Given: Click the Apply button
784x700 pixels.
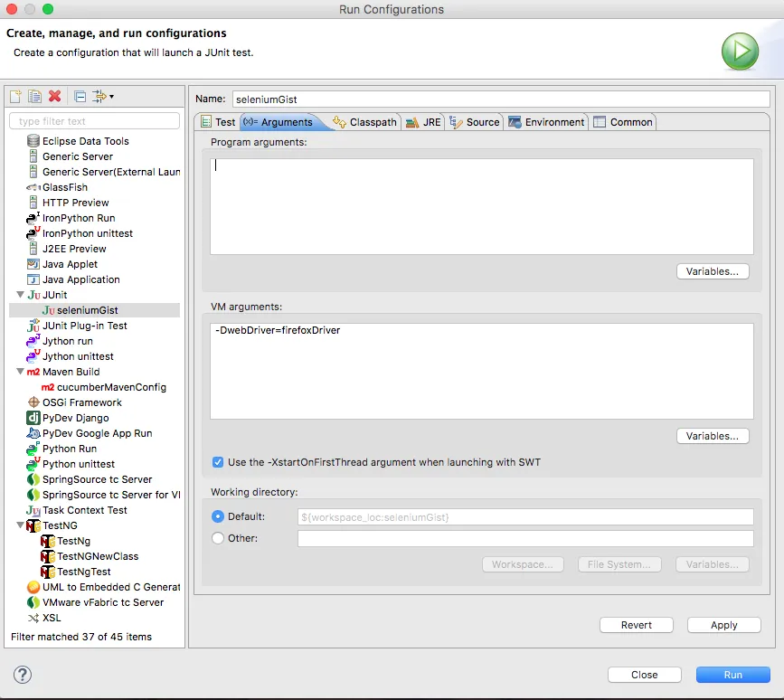Looking at the screenshot, I should (724, 625).
